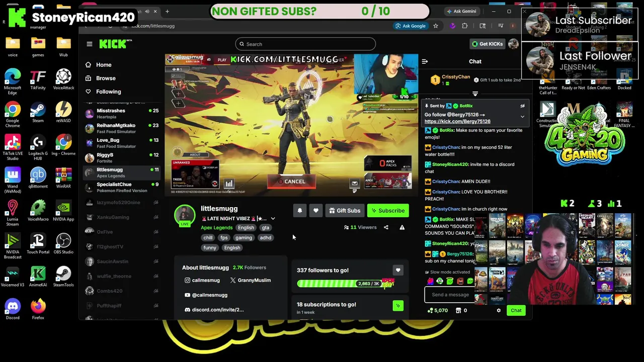This screenshot has height=362, width=644.
Task: Open Firefox desktop icon
Action: coord(38,310)
